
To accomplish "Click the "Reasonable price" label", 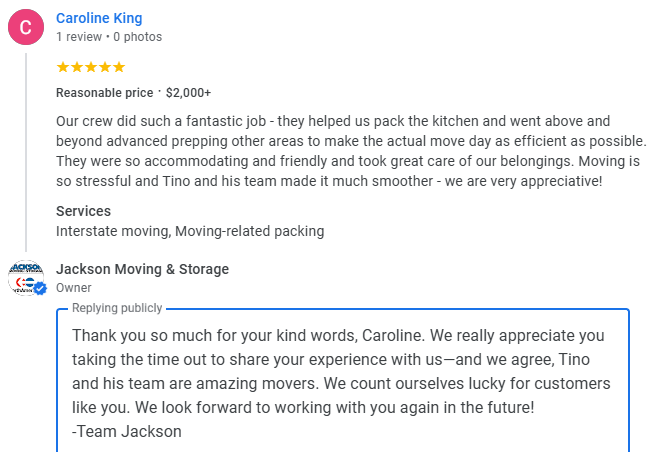I will tap(104, 93).
